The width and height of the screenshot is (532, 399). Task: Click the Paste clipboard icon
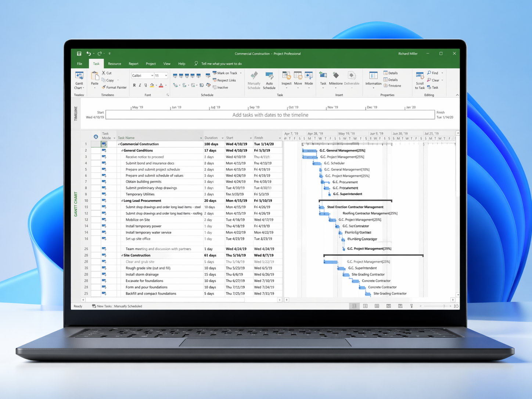click(95, 76)
